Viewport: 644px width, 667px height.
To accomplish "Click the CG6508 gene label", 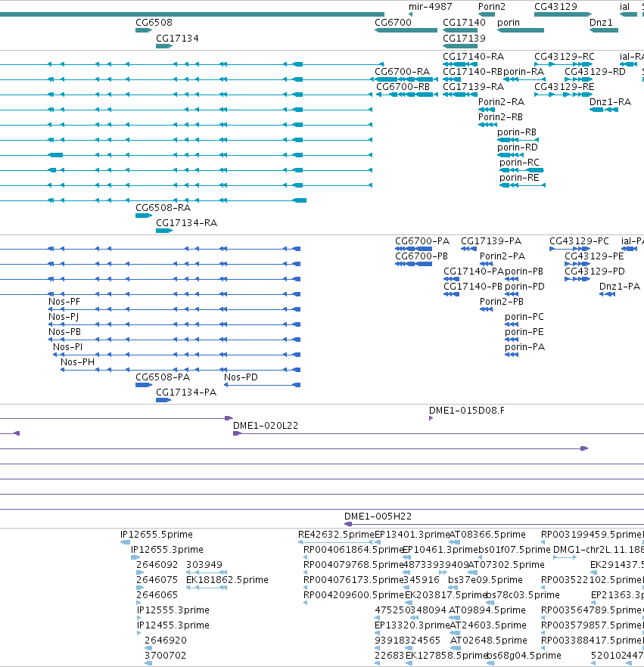I will (x=154, y=23).
